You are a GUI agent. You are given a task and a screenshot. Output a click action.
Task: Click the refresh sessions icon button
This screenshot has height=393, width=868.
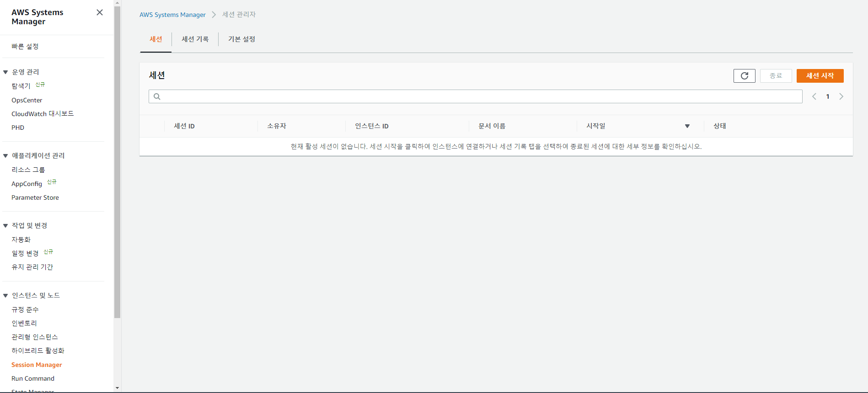click(x=744, y=76)
